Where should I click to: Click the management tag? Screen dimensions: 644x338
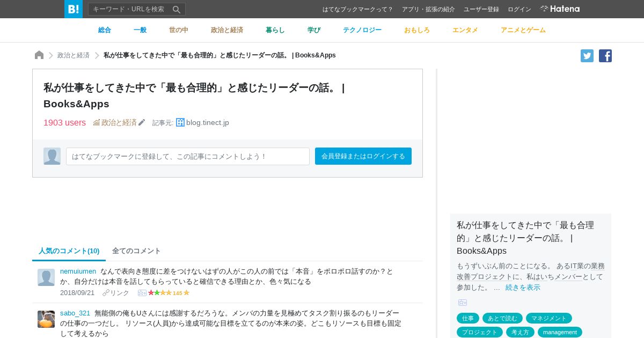[560, 332]
